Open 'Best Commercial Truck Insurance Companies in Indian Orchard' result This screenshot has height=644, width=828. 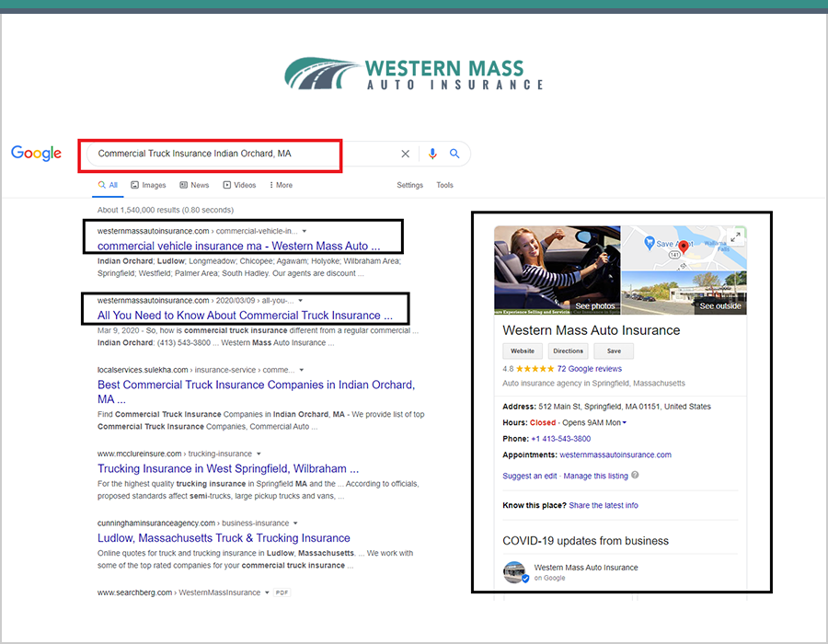pyautogui.click(x=256, y=392)
